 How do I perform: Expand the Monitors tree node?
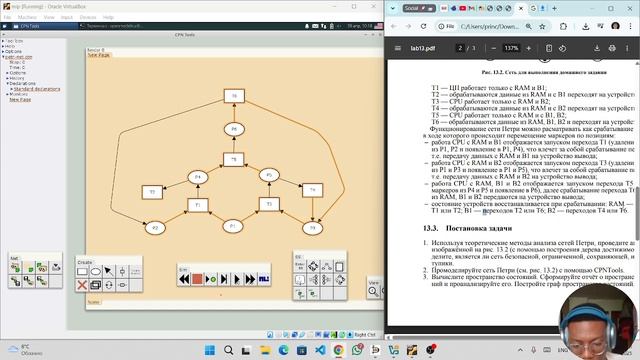coord(7,94)
